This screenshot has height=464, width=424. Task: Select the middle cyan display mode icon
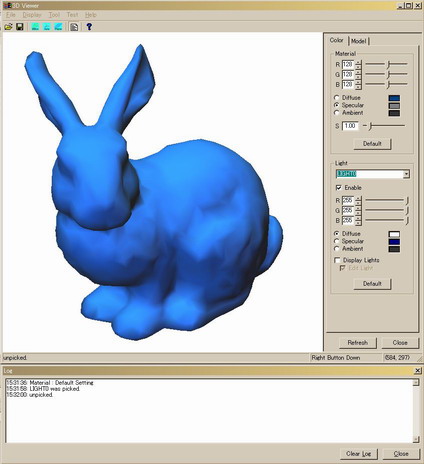pyautogui.click(x=47, y=27)
